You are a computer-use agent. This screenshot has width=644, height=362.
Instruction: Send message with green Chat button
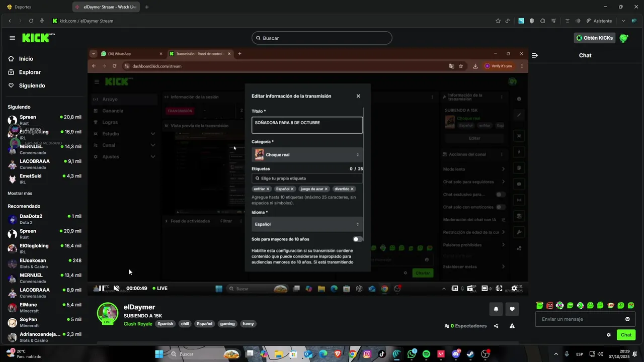coord(626,335)
